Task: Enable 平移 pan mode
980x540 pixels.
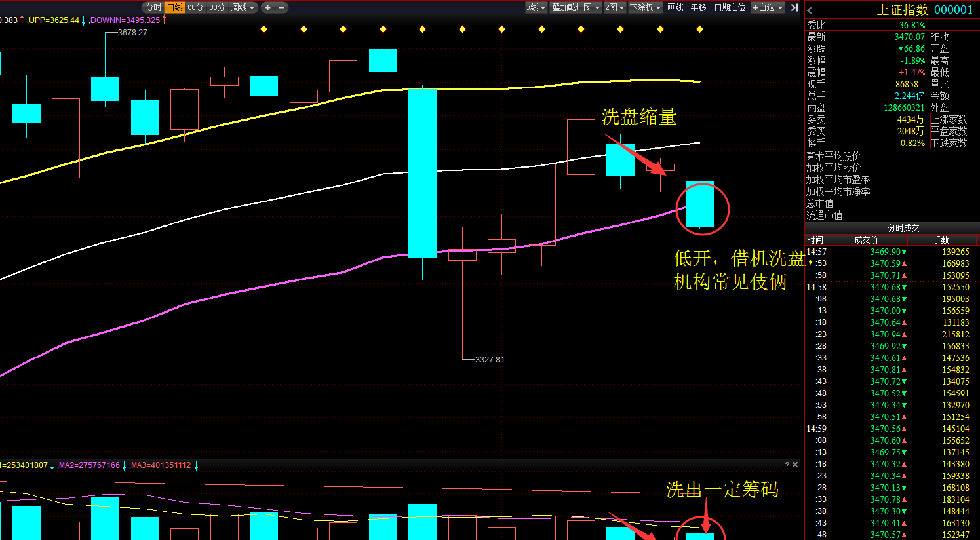Action: [x=698, y=7]
